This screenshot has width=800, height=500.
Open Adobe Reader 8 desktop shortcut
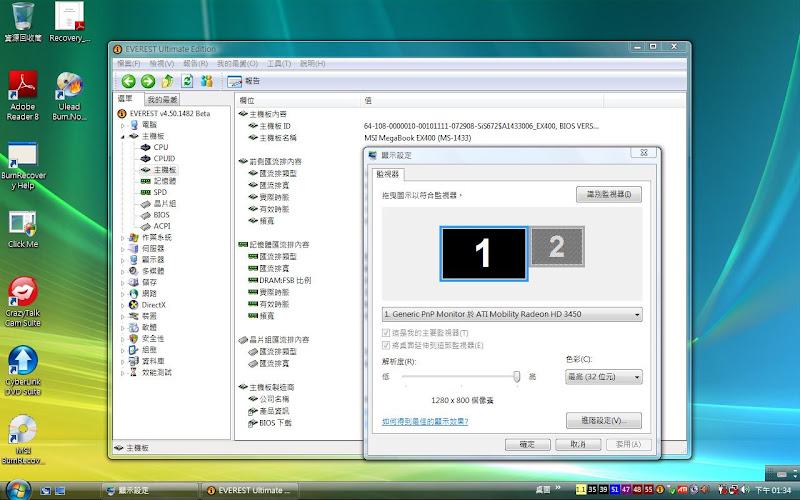pos(23,96)
